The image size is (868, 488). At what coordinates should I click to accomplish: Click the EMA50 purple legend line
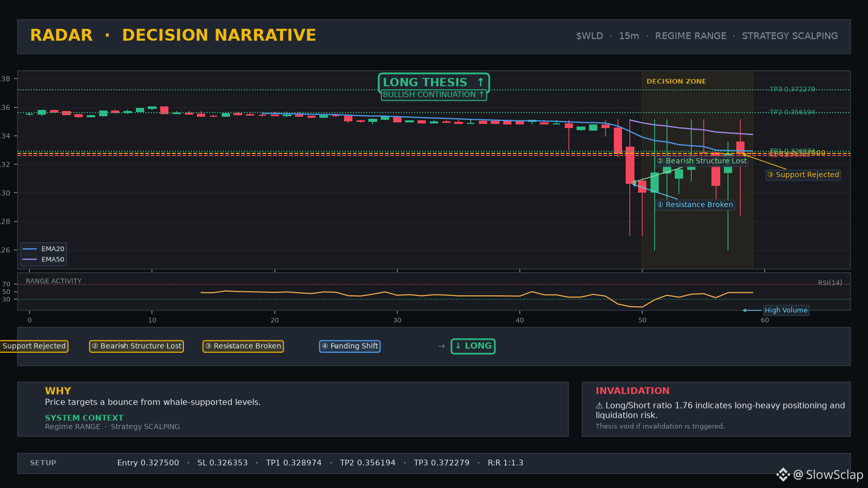tap(30, 260)
